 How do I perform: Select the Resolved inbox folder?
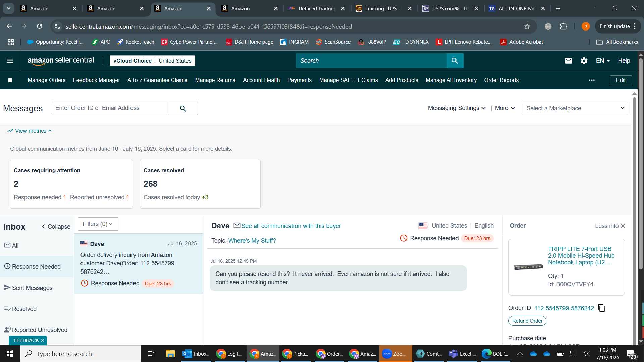(x=37, y=309)
